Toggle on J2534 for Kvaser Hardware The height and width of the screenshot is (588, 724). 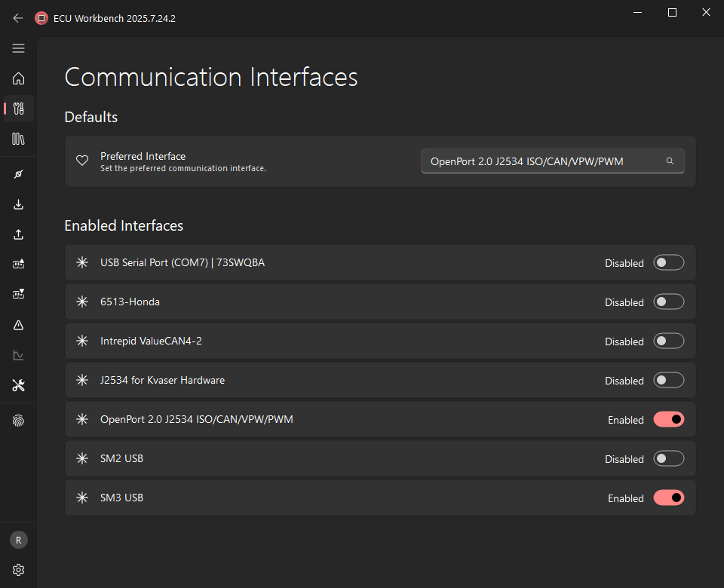coord(668,380)
